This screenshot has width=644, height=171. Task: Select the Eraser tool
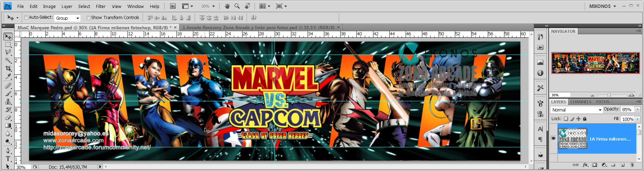tap(8, 118)
